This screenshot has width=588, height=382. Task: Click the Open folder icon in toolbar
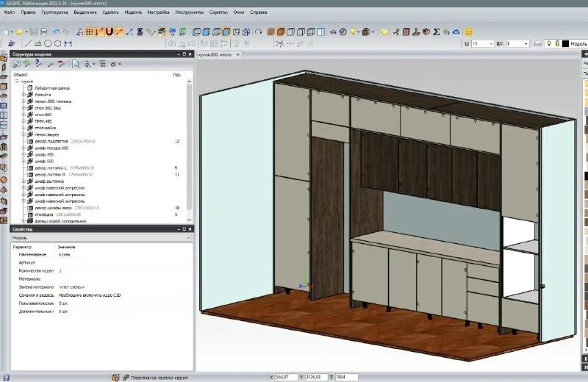[x=19, y=32]
